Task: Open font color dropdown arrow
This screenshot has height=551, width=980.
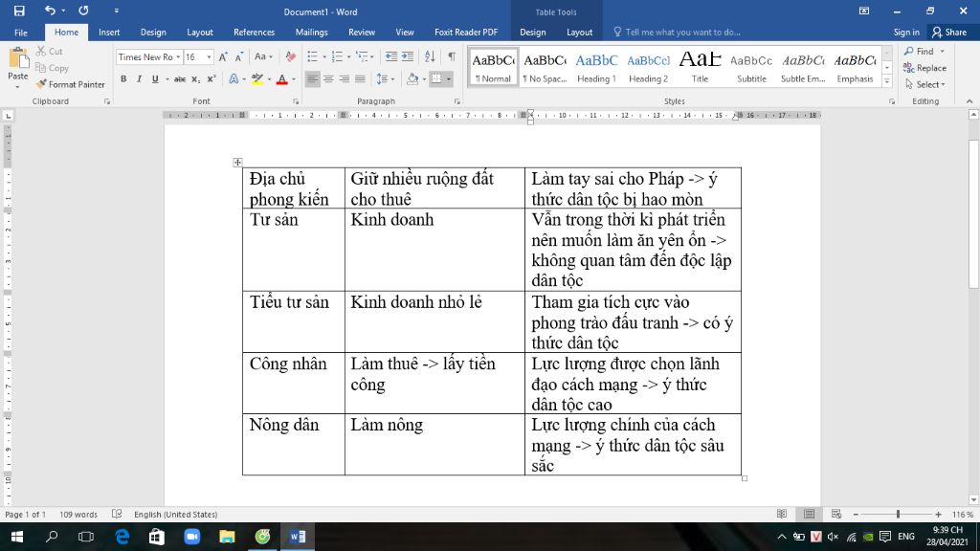Action: 294,79
